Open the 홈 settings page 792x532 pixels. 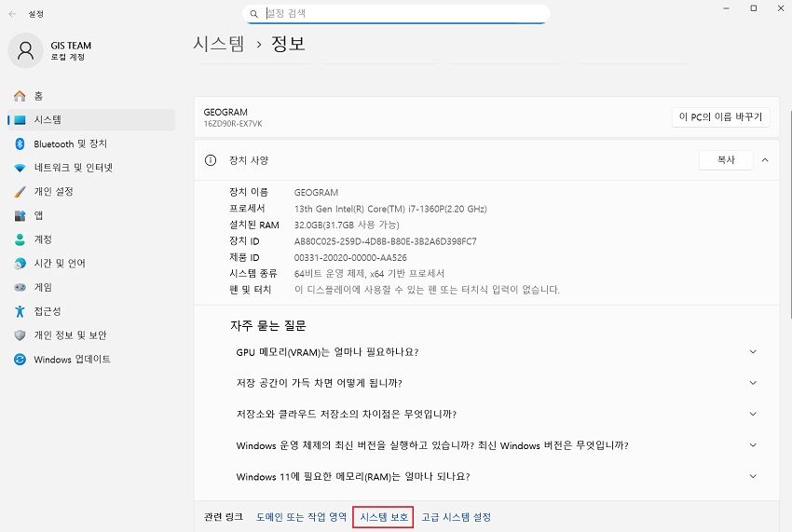[x=91, y=96]
